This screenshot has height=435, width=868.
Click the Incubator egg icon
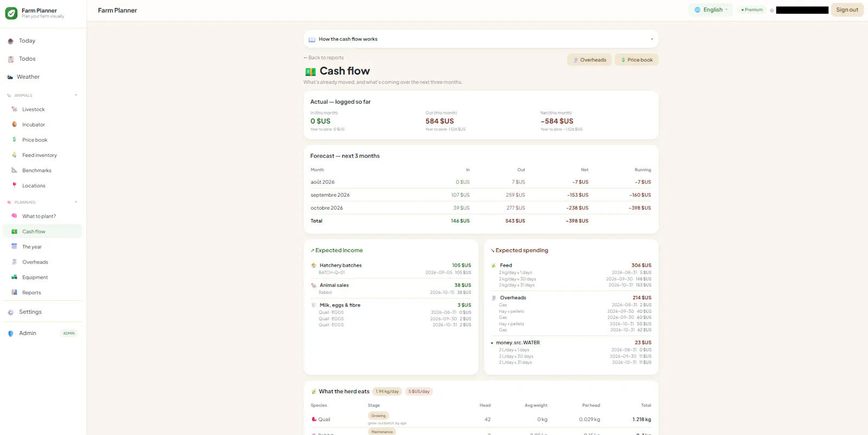[x=15, y=124]
